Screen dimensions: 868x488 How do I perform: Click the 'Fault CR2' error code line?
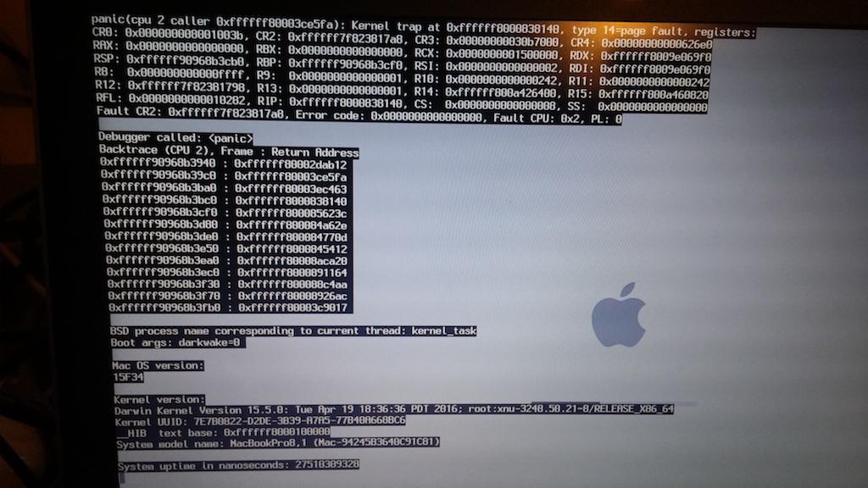(359, 119)
